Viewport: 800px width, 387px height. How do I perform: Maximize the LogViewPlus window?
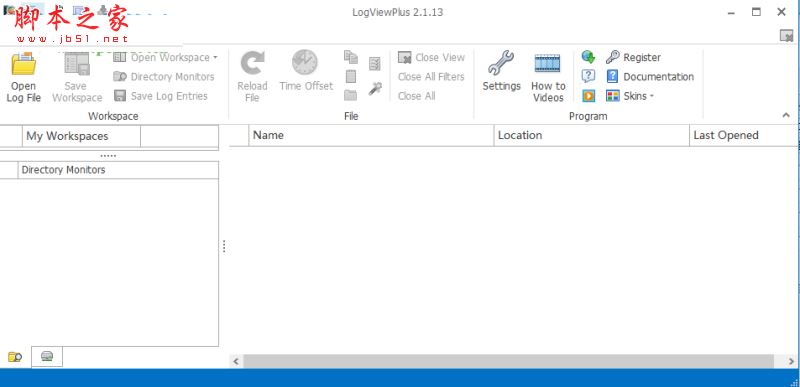point(756,12)
